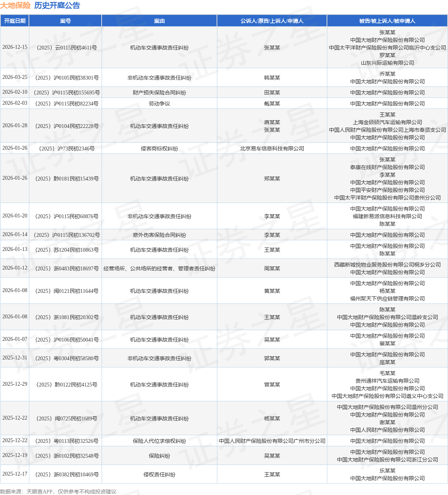The width and height of the screenshot is (448, 495).
Task: Click defendant 泰康在线财产保险股份有限公司
Action: (x=387, y=167)
